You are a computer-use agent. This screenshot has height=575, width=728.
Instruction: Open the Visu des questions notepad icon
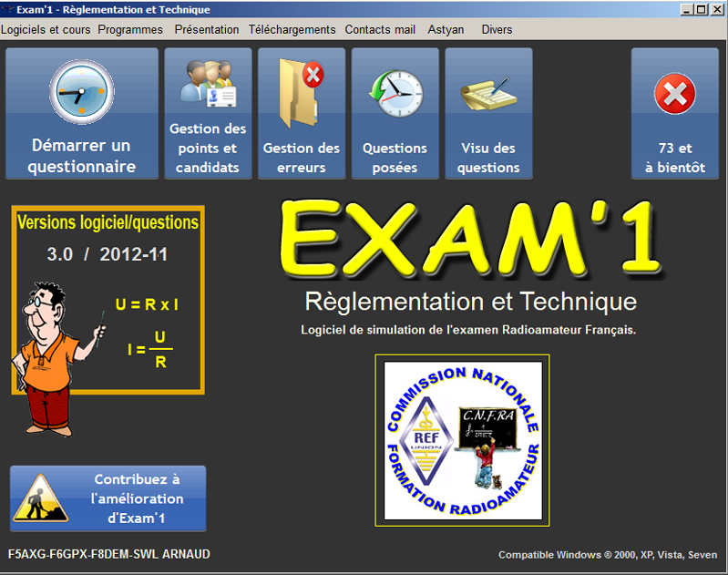[488, 93]
